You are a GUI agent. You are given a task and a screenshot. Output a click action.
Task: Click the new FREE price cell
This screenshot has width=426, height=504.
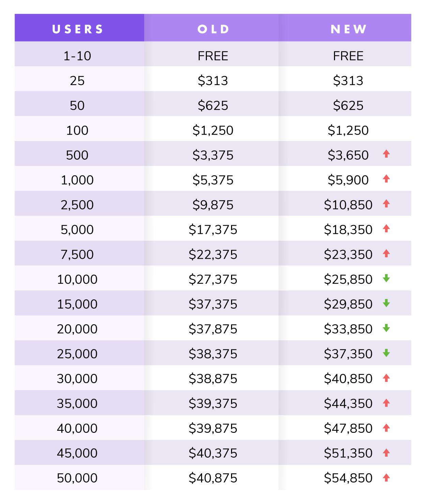pos(348,56)
